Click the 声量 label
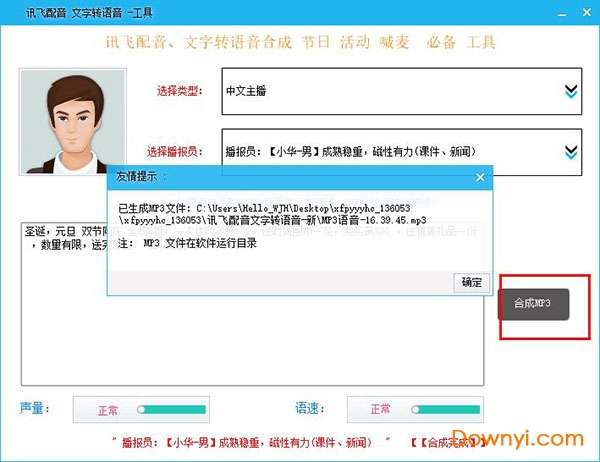Viewport: 600px width, 462px height. pyautogui.click(x=34, y=408)
